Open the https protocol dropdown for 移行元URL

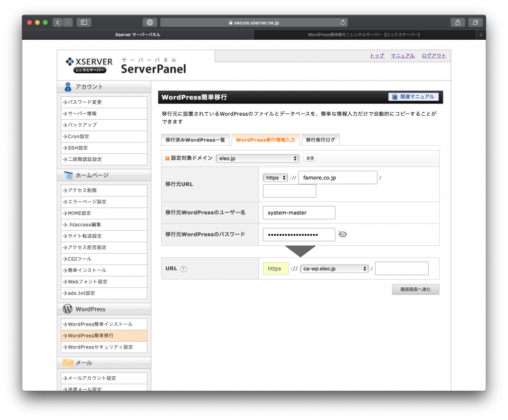pos(275,178)
